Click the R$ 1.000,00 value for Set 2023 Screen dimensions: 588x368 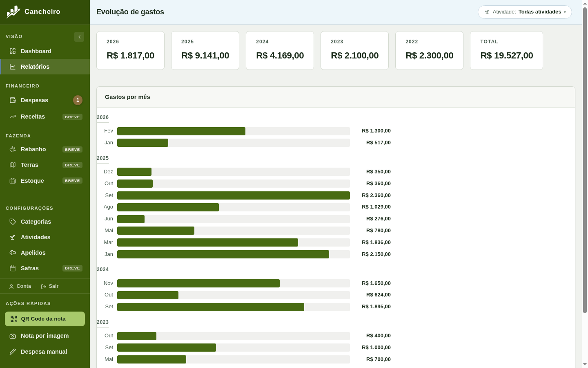coord(376,348)
